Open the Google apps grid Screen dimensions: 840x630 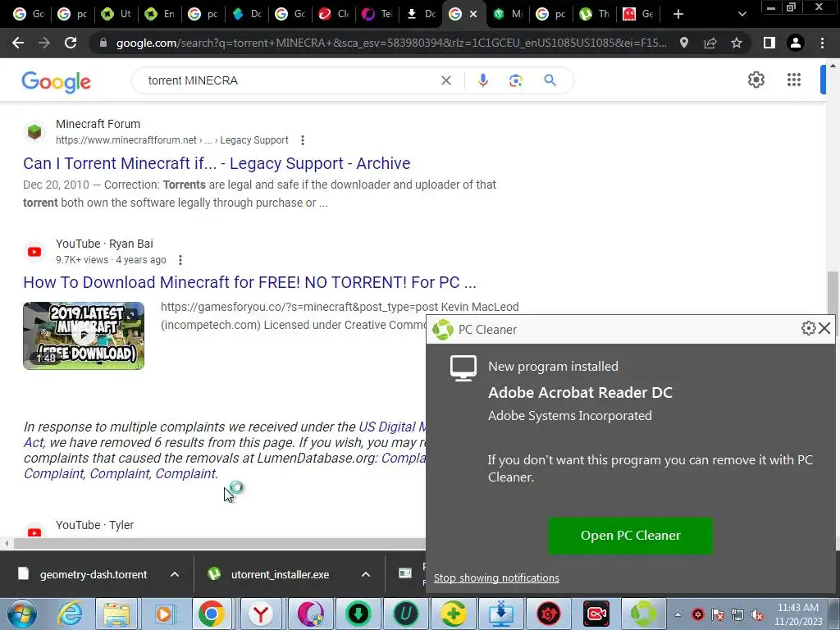(x=794, y=80)
